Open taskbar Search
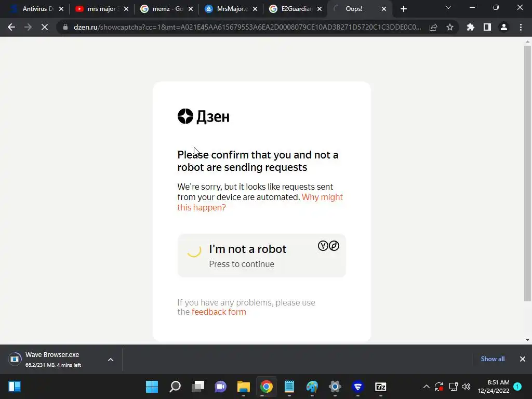The width and height of the screenshot is (532, 399). 175,387
